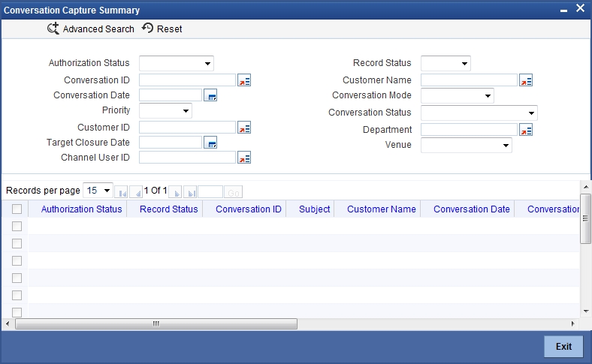
Task: Open calendar picker for Target Closure Date
Action: 210,143
